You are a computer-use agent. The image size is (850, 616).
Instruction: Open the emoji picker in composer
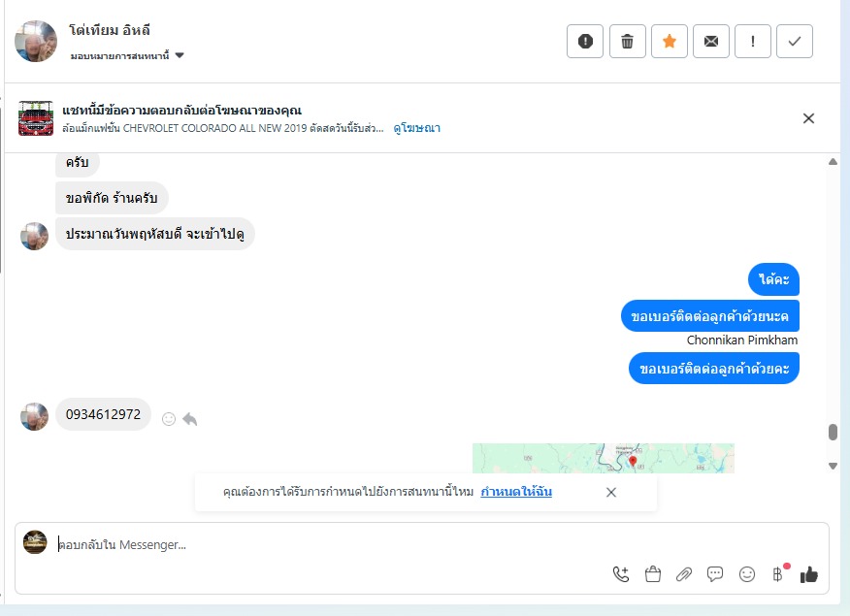(x=747, y=574)
